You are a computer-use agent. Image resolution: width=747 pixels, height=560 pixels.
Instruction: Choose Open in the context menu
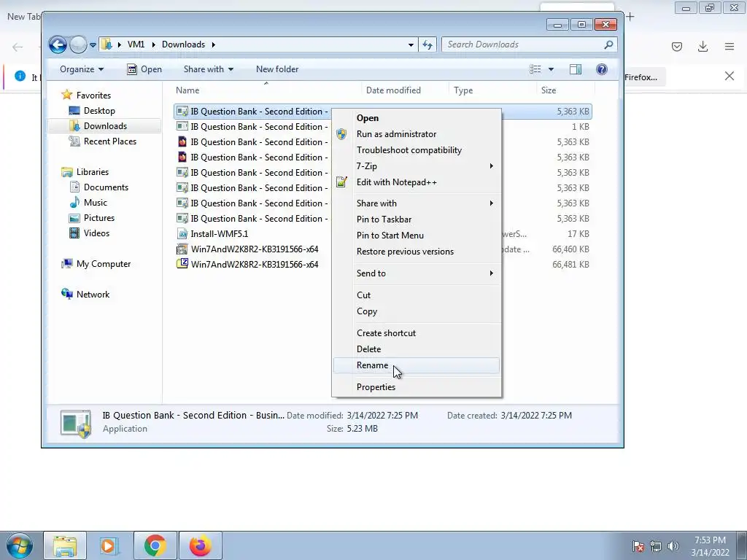pos(417,118)
